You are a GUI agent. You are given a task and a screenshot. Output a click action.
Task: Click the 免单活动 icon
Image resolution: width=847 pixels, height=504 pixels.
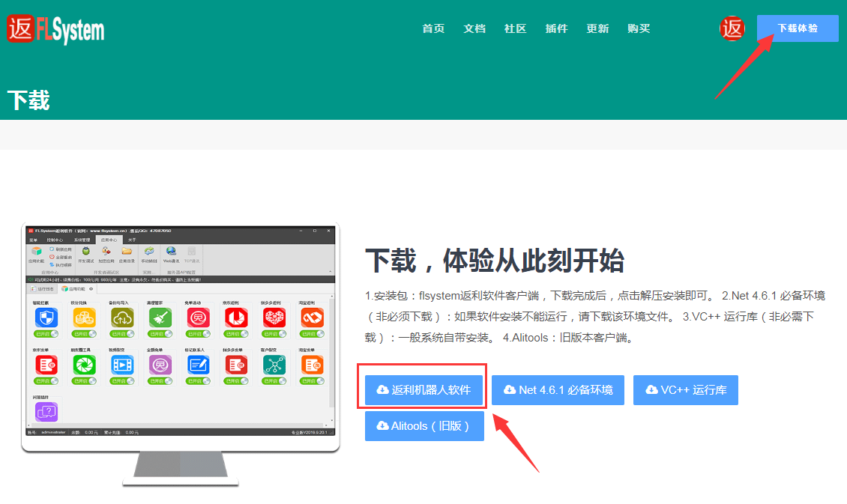click(x=198, y=318)
